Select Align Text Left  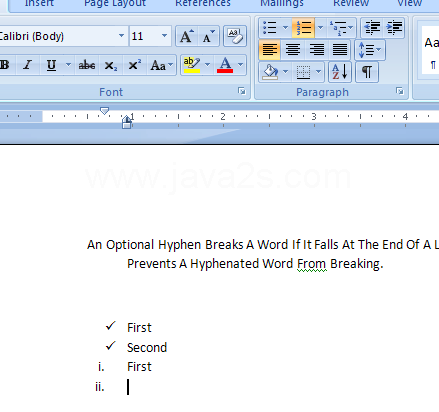(270, 50)
